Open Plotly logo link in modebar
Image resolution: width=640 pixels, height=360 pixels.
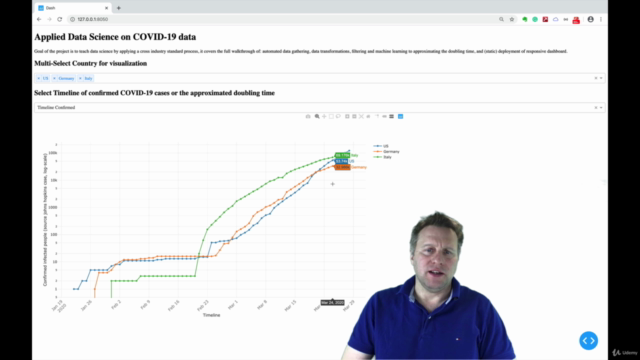coord(400,116)
